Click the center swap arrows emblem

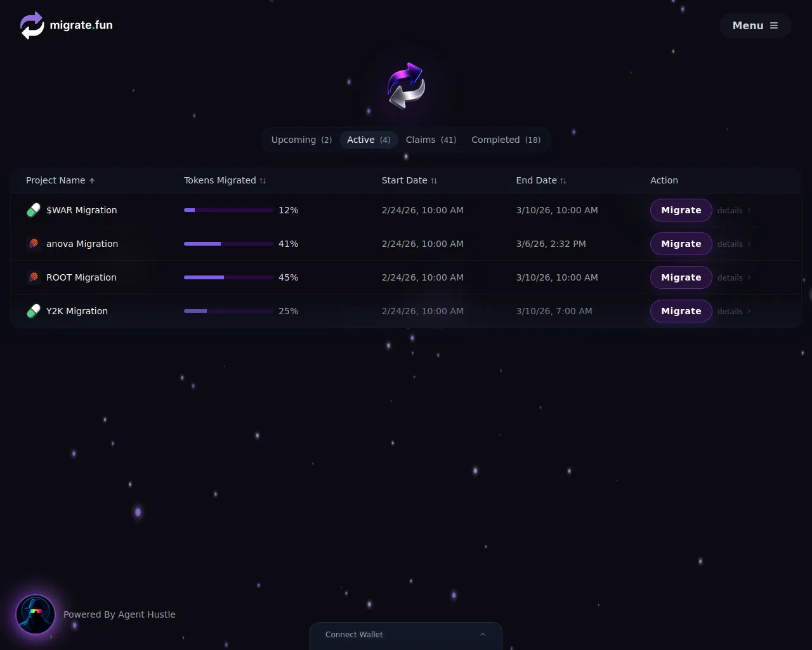click(x=406, y=86)
